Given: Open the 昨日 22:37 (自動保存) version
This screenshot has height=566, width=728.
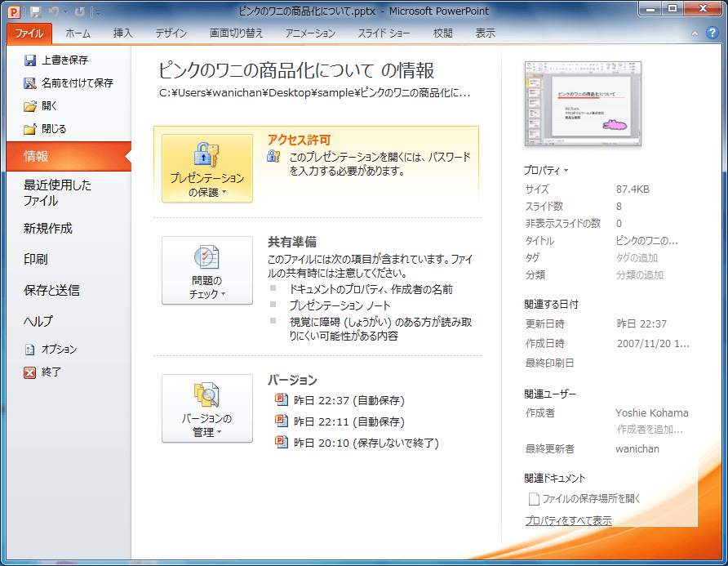Looking at the screenshot, I should coord(340,400).
